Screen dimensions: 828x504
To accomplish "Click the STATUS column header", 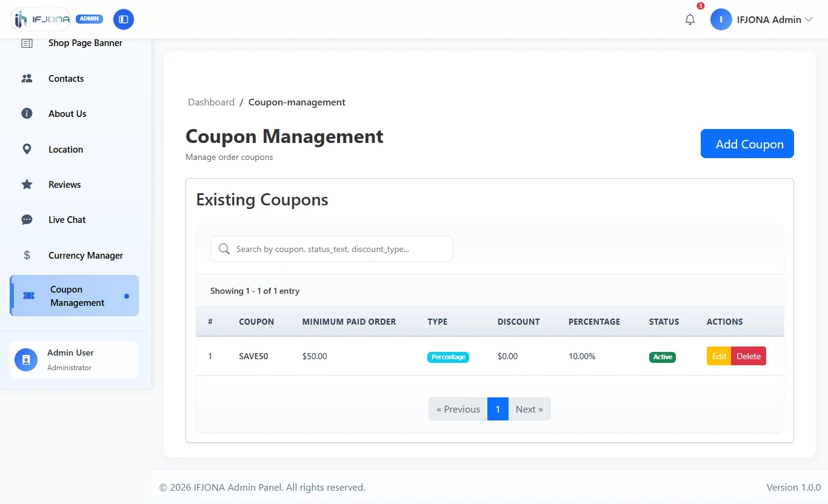I will [664, 322].
